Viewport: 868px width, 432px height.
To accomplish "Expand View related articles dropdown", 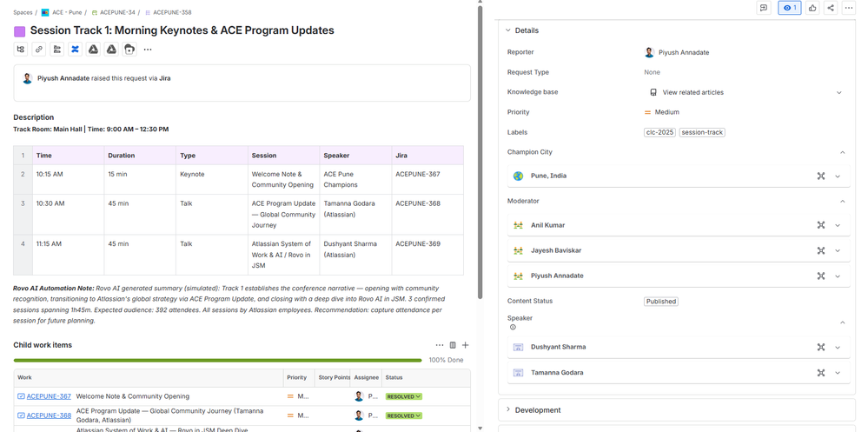I will coord(838,92).
